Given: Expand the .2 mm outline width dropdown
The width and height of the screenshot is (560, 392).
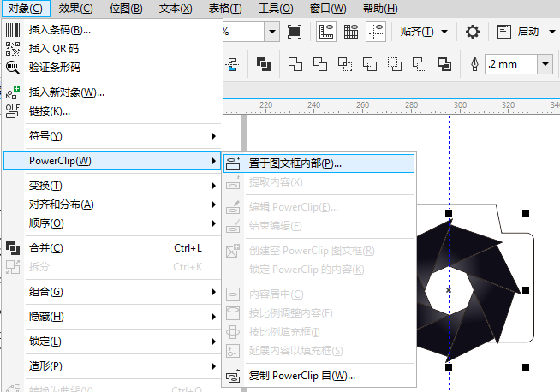Looking at the screenshot, I should pos(546,64).
